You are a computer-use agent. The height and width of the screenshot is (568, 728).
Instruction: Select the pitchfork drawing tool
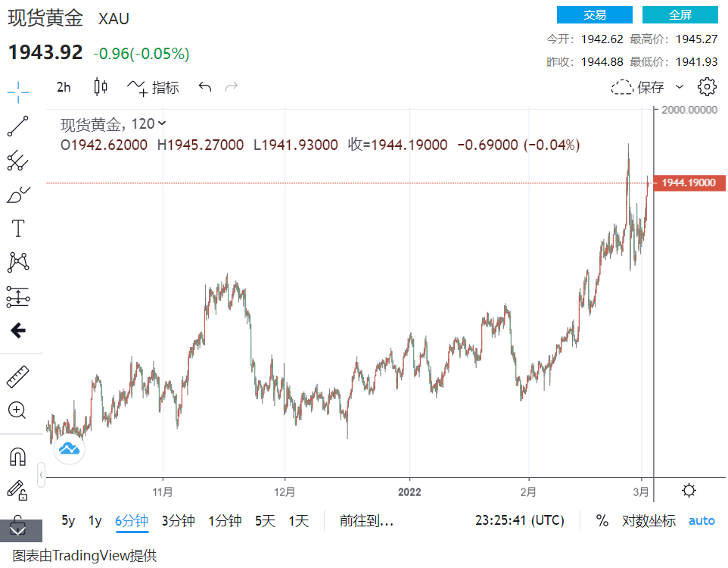coord(18,161)
